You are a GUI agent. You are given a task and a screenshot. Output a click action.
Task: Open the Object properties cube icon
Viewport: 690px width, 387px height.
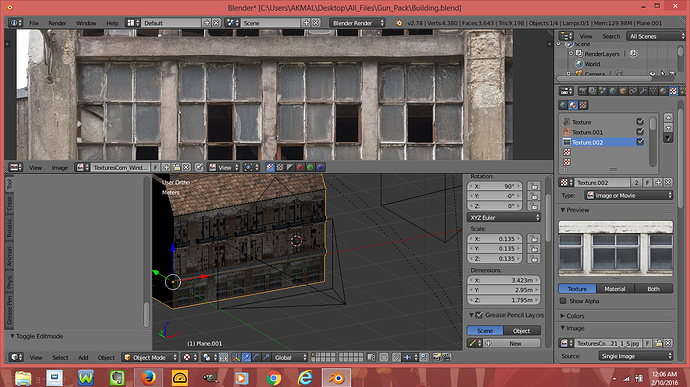pyautogui.click(x=623, y=91)
